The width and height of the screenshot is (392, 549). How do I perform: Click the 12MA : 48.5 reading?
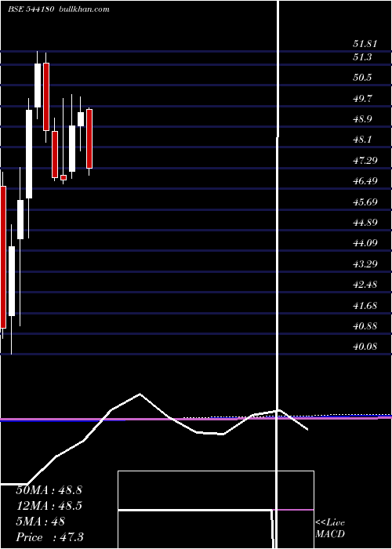pyautogui.click(x=49, y=506)
